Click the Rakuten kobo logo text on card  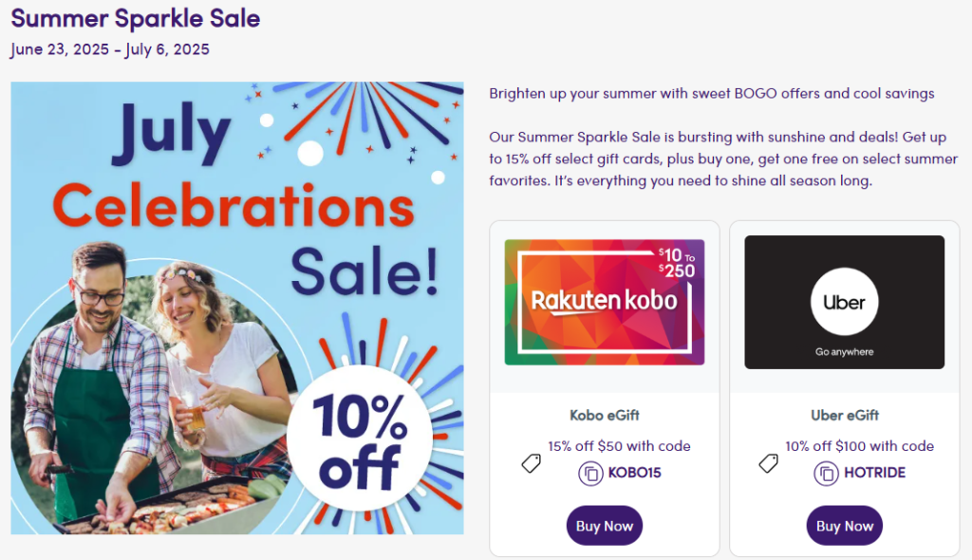click(604, 301)
